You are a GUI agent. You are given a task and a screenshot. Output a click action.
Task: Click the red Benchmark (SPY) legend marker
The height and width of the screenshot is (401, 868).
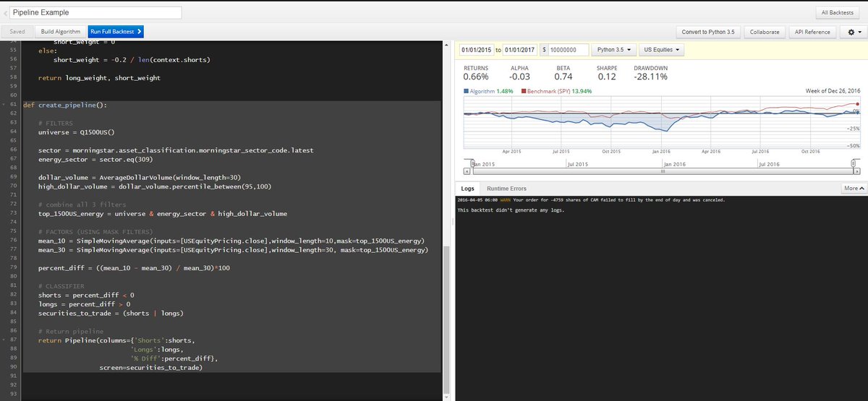coord(523,92)
